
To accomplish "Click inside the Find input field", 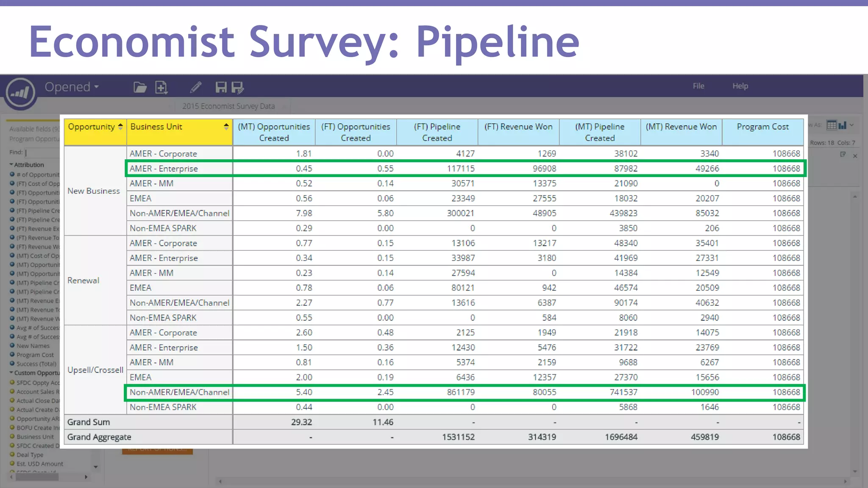I will click(x=42, y=152).
